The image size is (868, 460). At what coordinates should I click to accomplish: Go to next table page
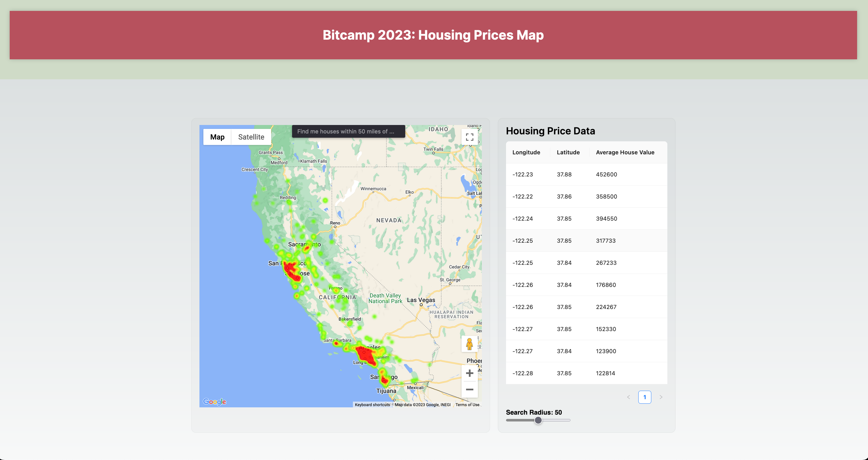coord(661,397)
